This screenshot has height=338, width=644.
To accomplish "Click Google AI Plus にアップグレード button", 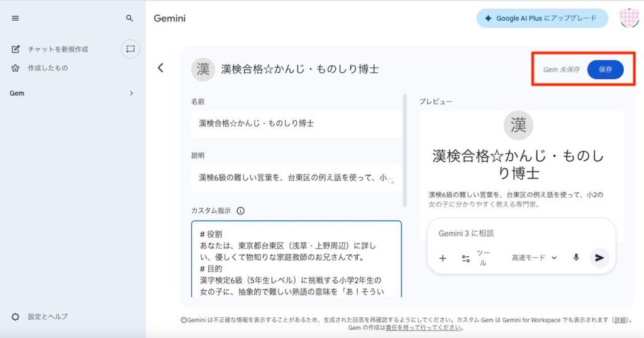I will point(541,18).
